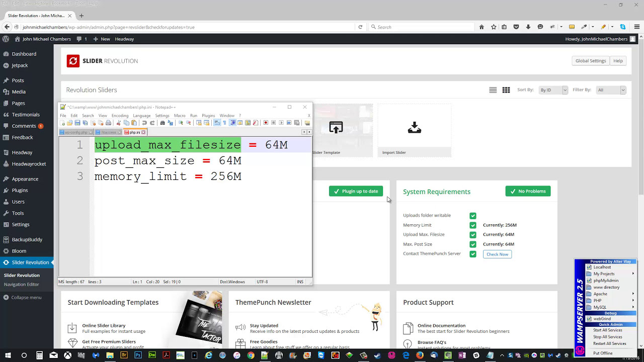Image resolution: width=644 pixels, height=362 pixels.
Task: Open Firefox downloads arrow icon
Action: click(x=528, y=27)
